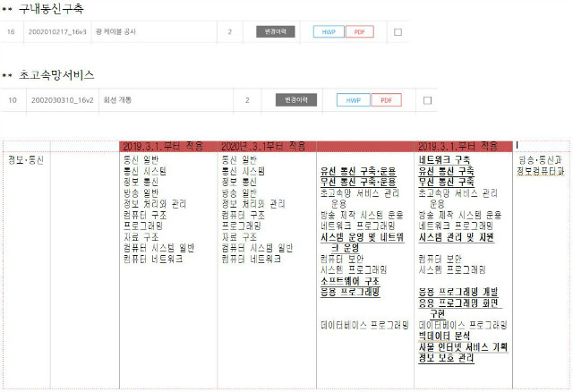
Task: Click underlined 정보 보호 관리 entry
Action: tap(446, 358)
